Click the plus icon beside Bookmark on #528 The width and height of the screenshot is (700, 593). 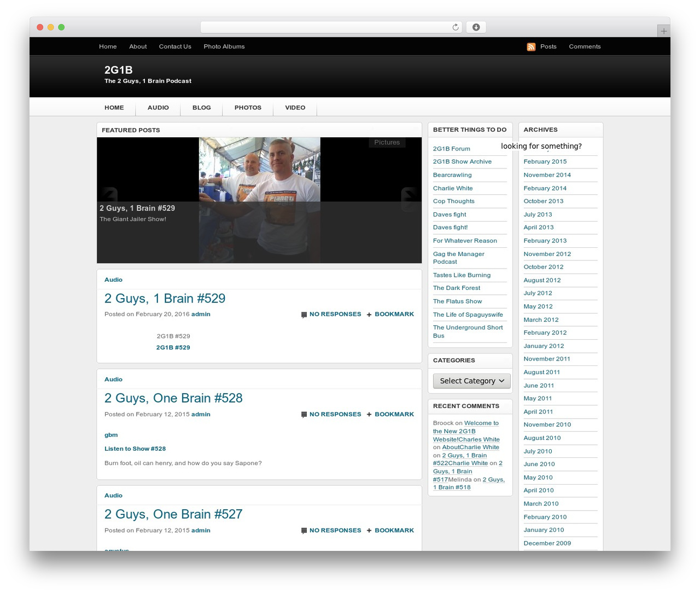[x=369, y=415]
